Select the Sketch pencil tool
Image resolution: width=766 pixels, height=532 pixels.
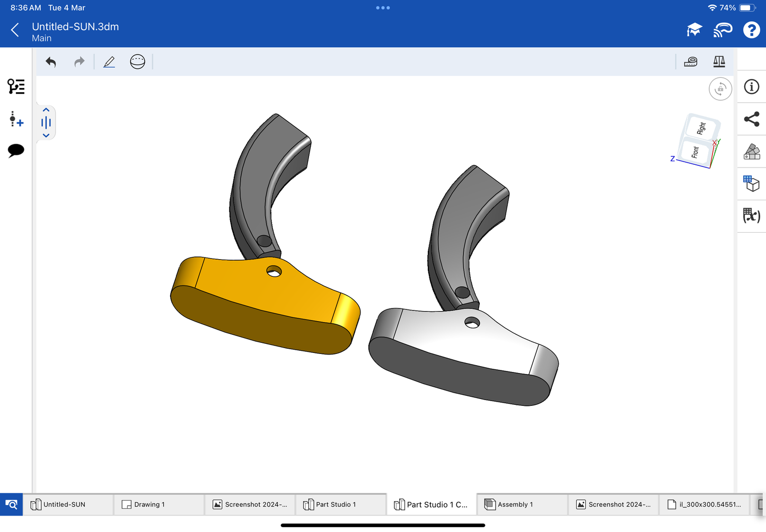point(109,62)
